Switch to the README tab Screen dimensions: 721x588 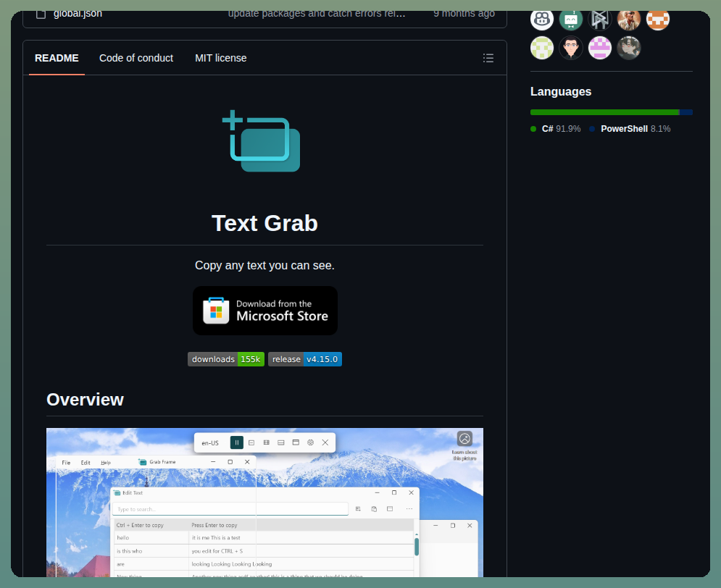(x=57, y=58)
